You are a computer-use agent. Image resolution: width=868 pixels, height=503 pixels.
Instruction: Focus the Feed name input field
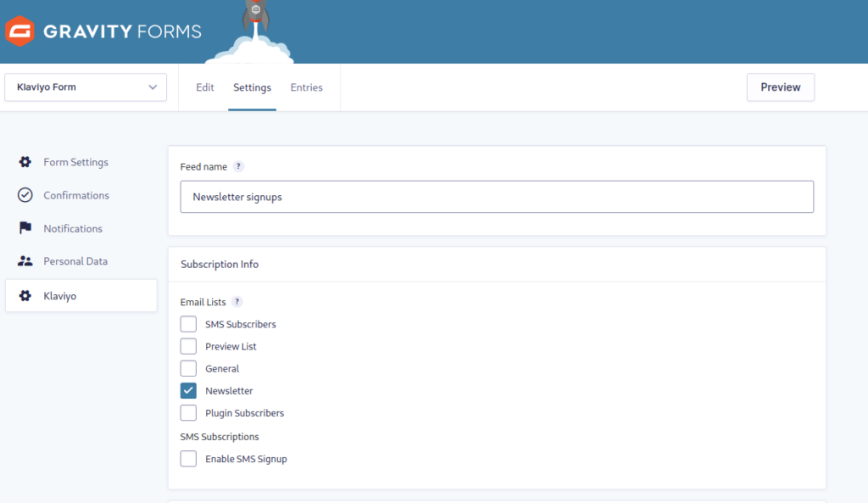pos(497,197)
